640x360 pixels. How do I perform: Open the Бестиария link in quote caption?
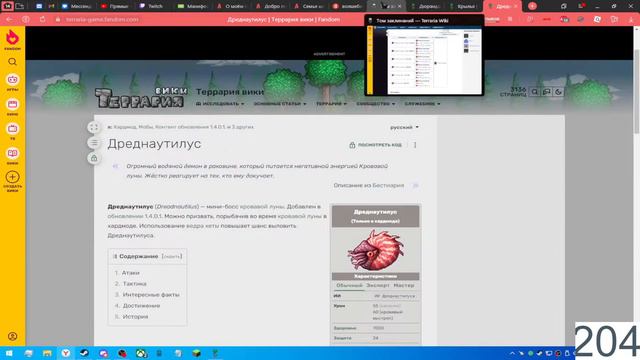(x=388, y=185)
